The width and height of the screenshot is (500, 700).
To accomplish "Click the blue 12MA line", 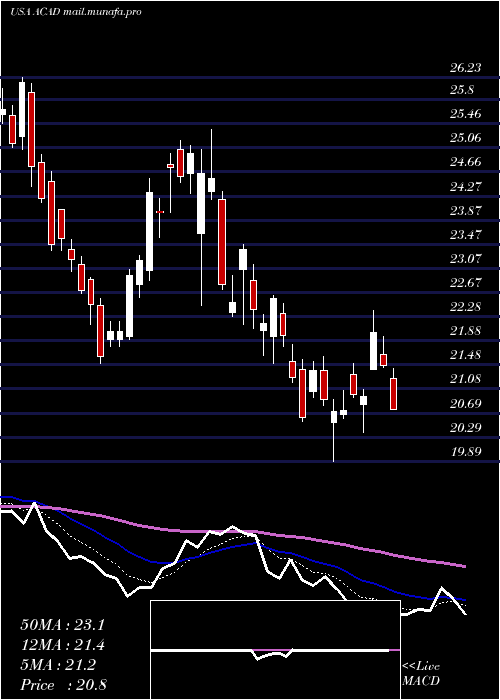I will tap(232, 547).
